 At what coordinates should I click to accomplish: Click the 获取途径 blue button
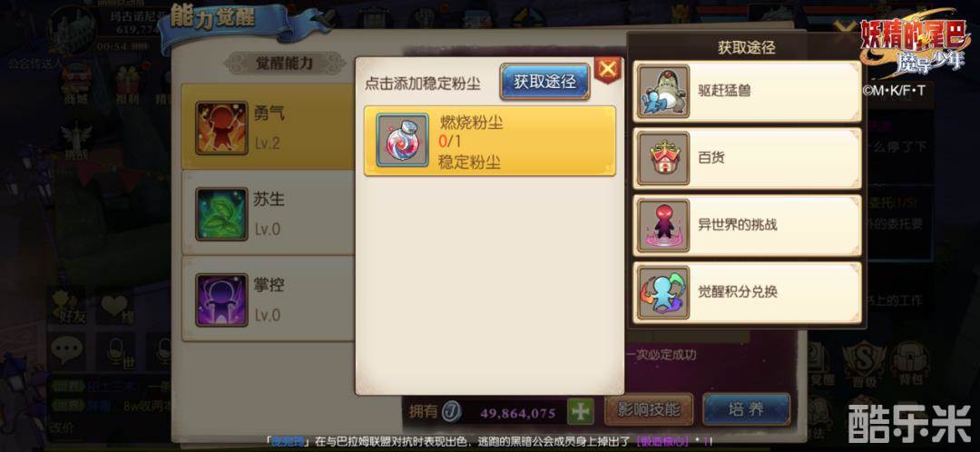point(544,82)
